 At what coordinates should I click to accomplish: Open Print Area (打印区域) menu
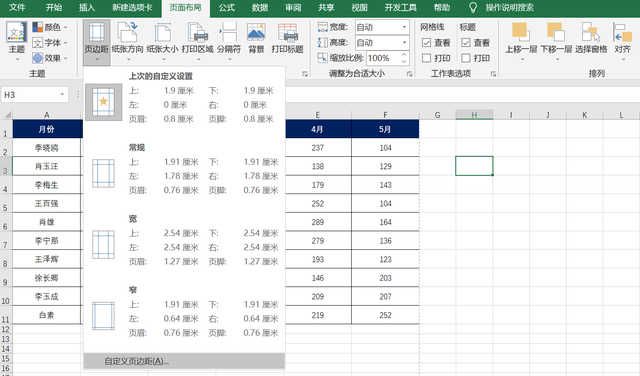point(198,42)
